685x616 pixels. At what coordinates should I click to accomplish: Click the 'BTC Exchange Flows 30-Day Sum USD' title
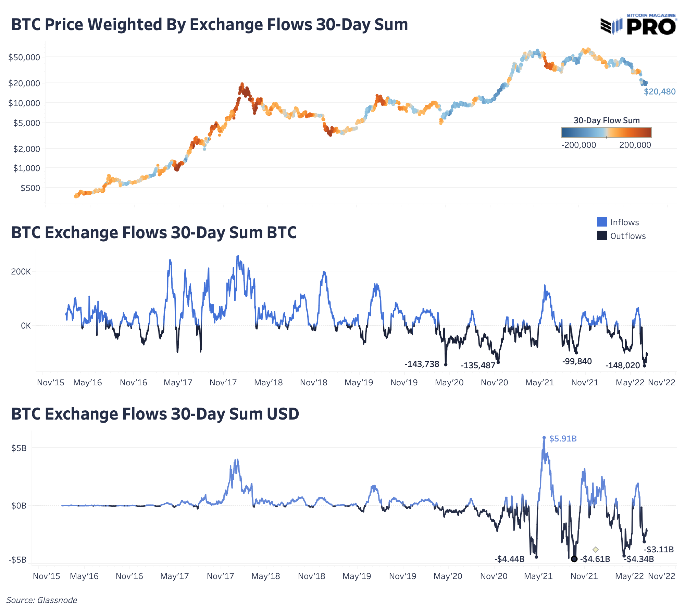click(x=155, y=414)
